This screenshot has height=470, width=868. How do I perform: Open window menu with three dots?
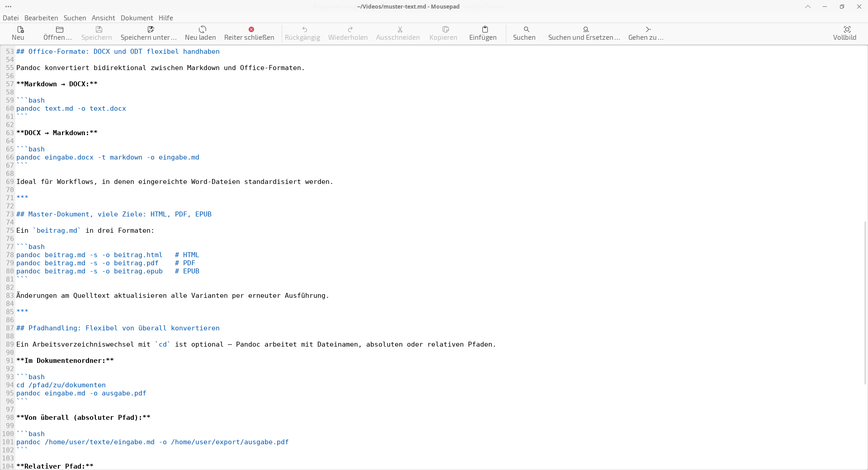tap(8, 7)
